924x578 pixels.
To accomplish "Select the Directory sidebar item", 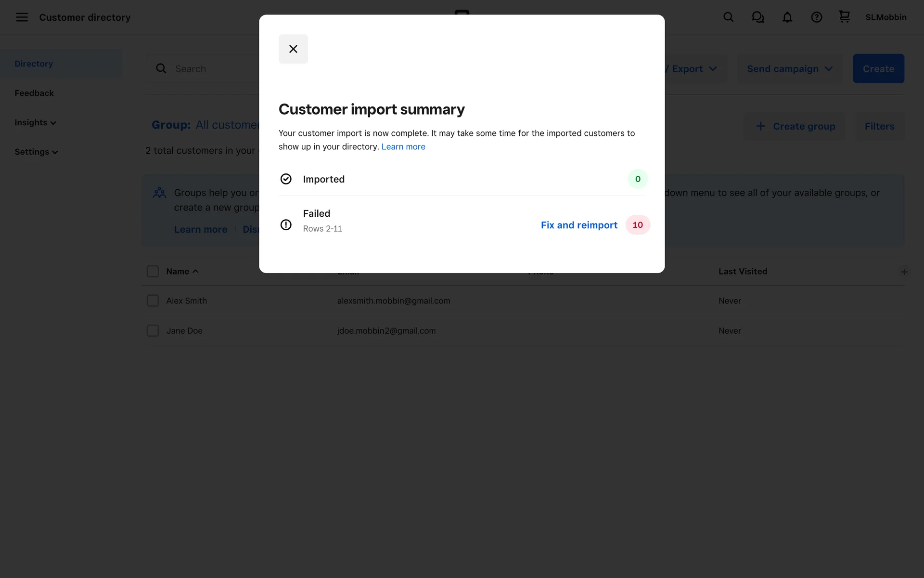I will pyautogui.click(x=34, y=64).
